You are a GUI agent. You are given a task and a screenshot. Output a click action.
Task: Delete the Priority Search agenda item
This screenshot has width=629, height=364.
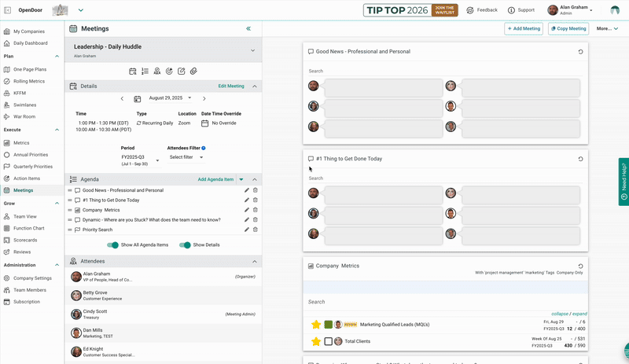click(x=256, y=230)
